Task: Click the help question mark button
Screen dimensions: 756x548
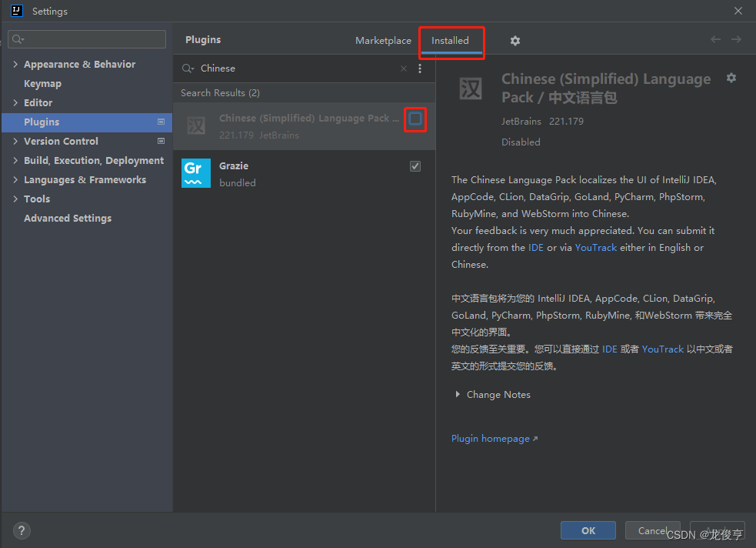Action: point(22,530)
